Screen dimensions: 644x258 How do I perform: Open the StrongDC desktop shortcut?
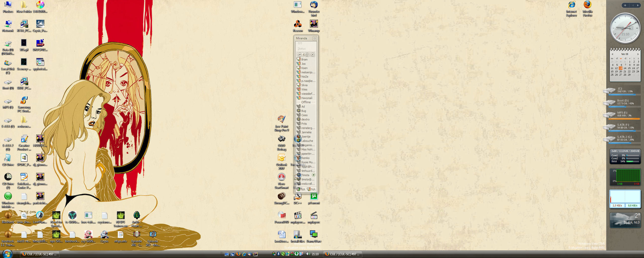281,198
